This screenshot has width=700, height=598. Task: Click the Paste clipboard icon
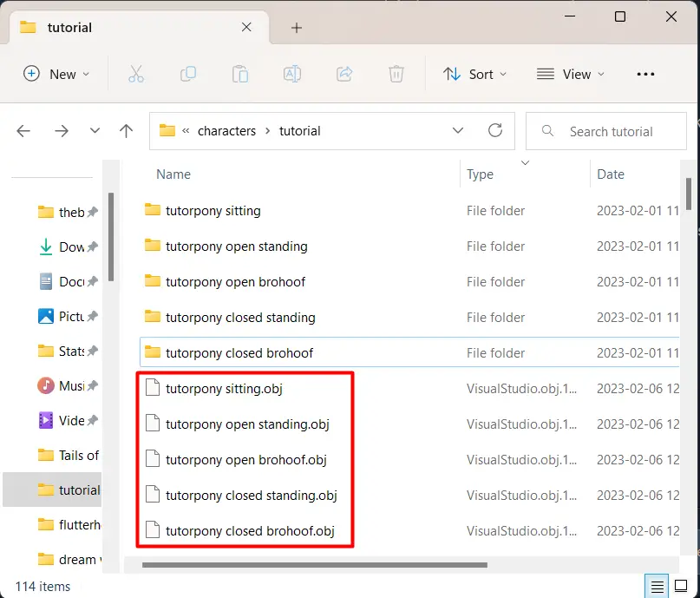(x=240, y=74)
